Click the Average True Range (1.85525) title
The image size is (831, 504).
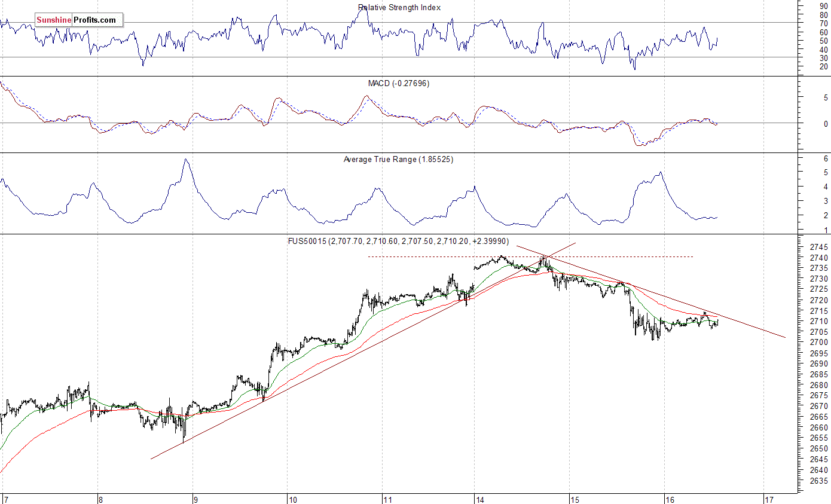(398, 160)
